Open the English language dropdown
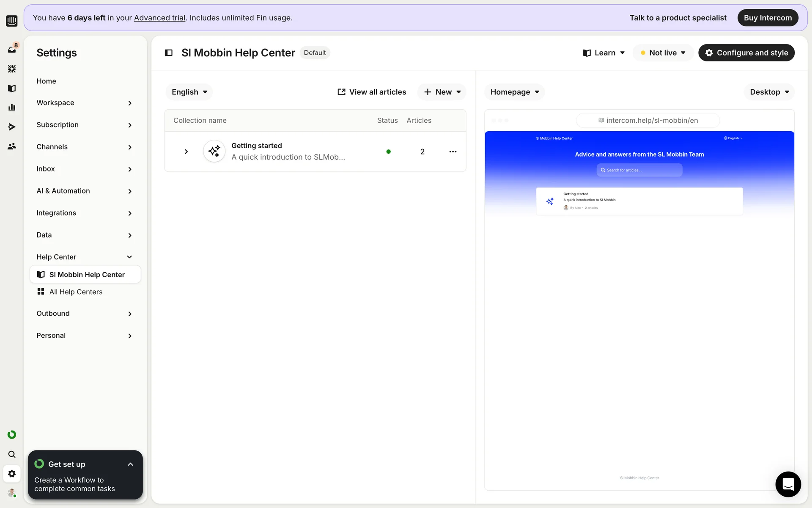812x508 pixels. (189, 92)
